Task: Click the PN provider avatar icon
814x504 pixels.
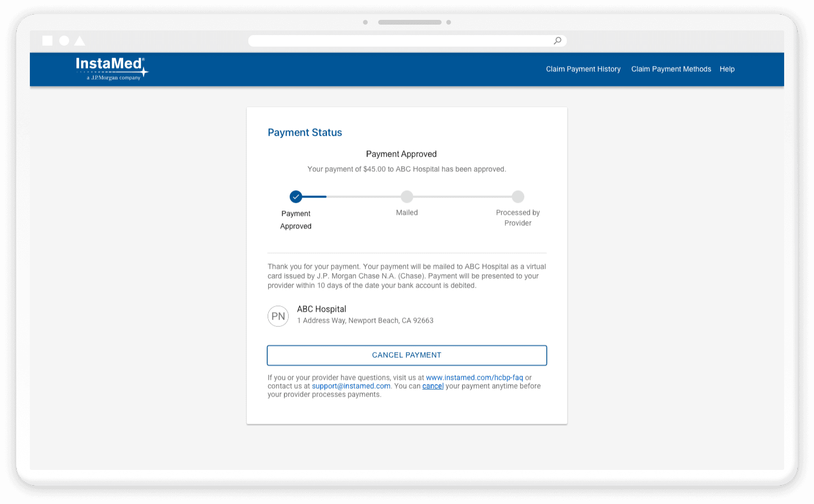Action: pyautogui.click(x=278, y=316)
